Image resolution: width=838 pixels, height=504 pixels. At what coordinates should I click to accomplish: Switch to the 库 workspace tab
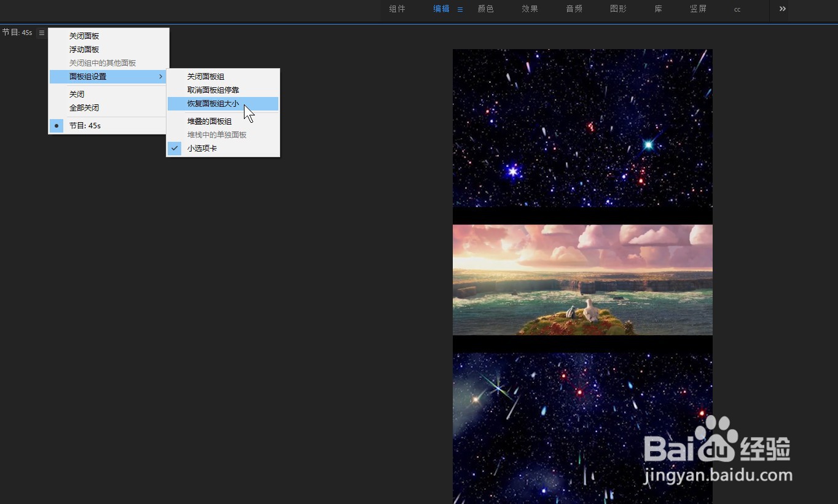(659, 9)
